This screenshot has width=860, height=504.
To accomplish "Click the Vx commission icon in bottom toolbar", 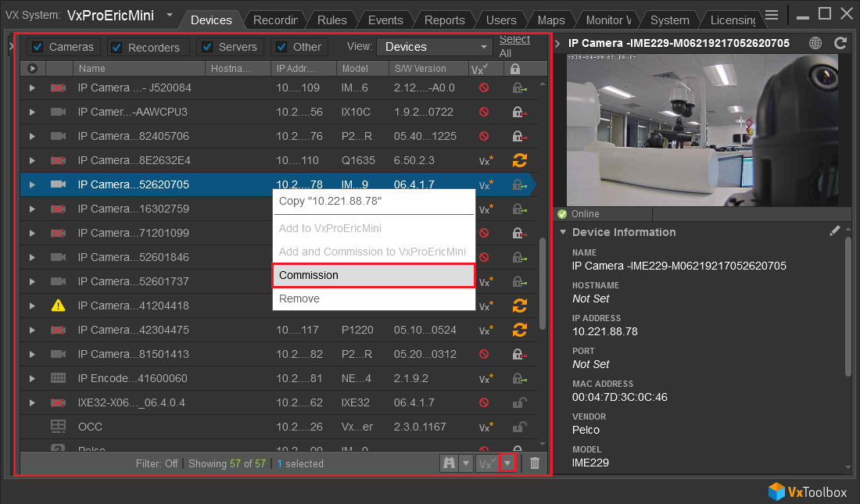I will [x=487, y=463].
